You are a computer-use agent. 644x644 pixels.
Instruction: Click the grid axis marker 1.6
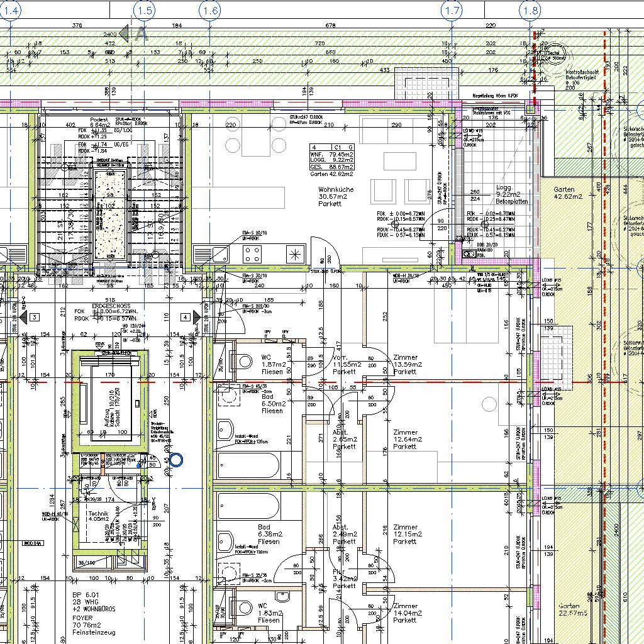coord(210,10)
